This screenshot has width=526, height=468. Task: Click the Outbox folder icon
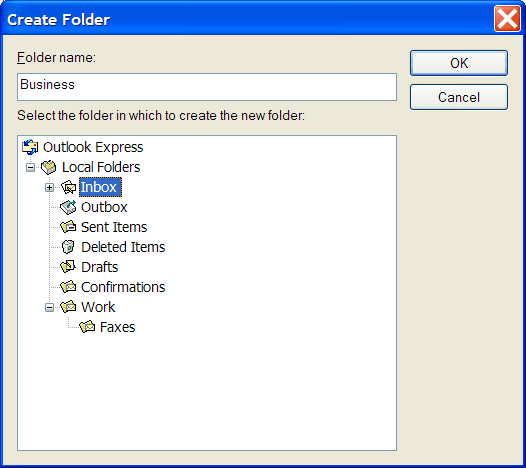click(x=68, y=207)
